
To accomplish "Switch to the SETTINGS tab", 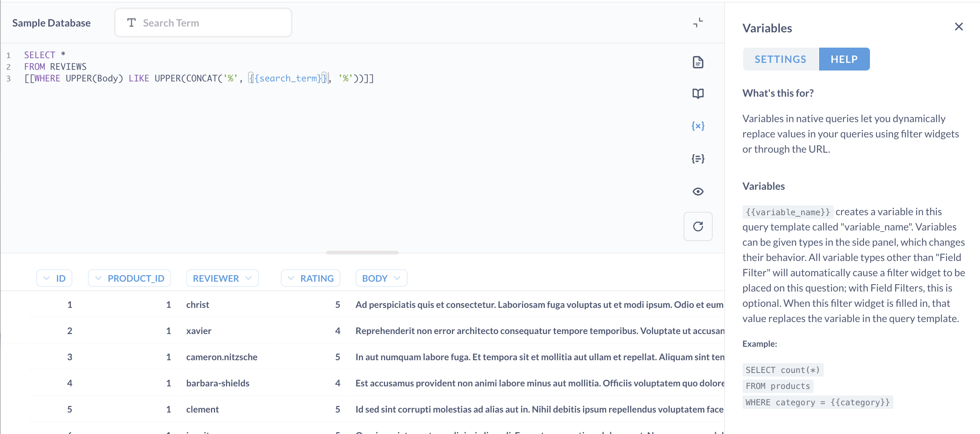I will [x=780, y=59].
